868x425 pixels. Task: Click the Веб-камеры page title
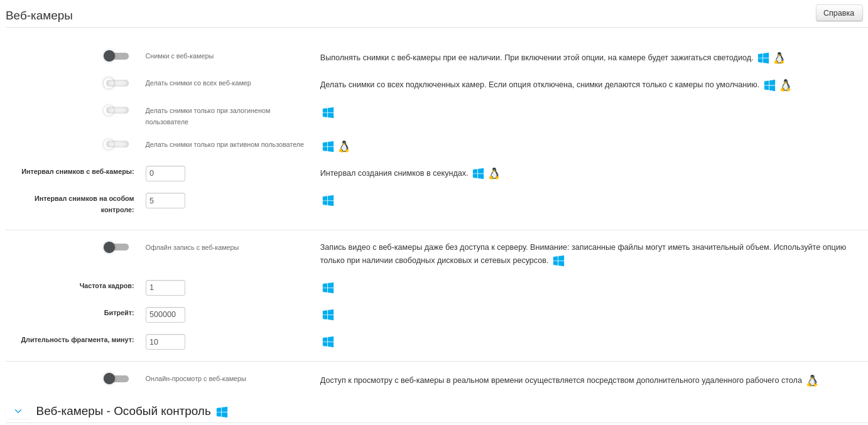pyautogui.click(x=38, y=16)
